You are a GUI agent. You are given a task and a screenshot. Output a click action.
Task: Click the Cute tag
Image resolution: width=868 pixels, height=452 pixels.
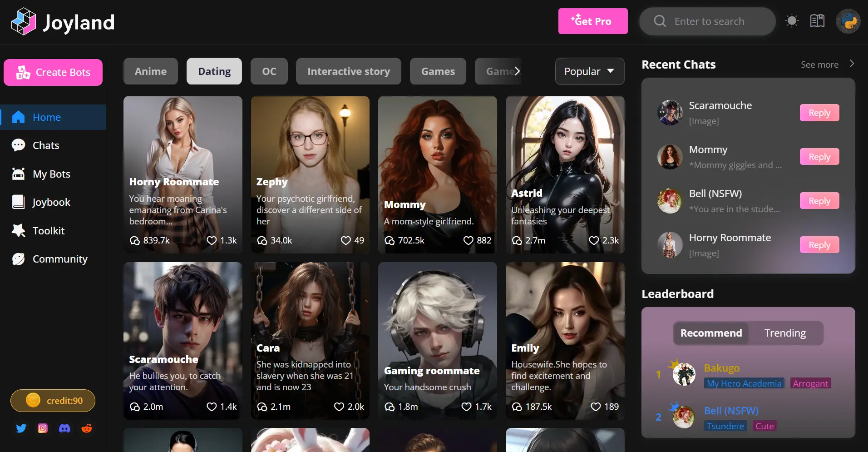click(x=764, y=426)
